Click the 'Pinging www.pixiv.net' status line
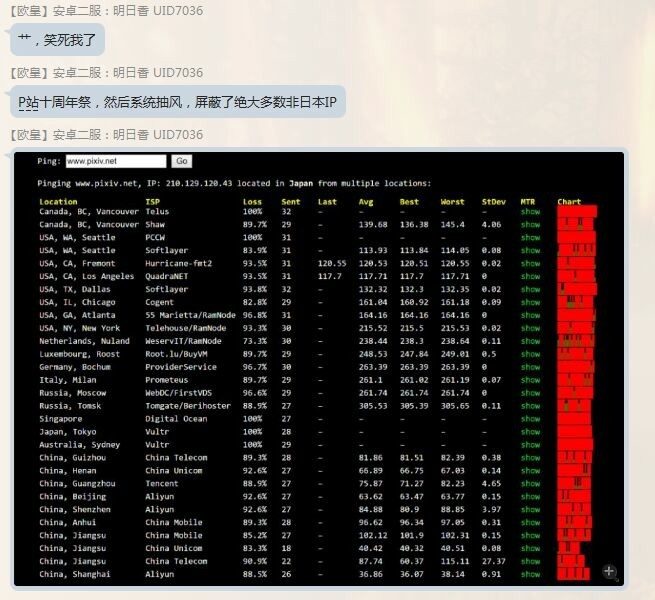This screenshot has height=600, width=655. 234,183
